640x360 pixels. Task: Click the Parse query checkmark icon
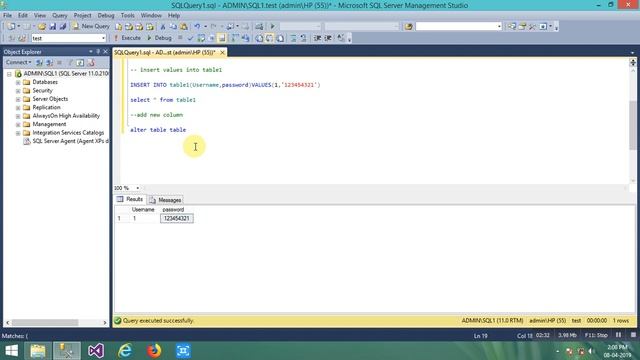tap(190, 38)
